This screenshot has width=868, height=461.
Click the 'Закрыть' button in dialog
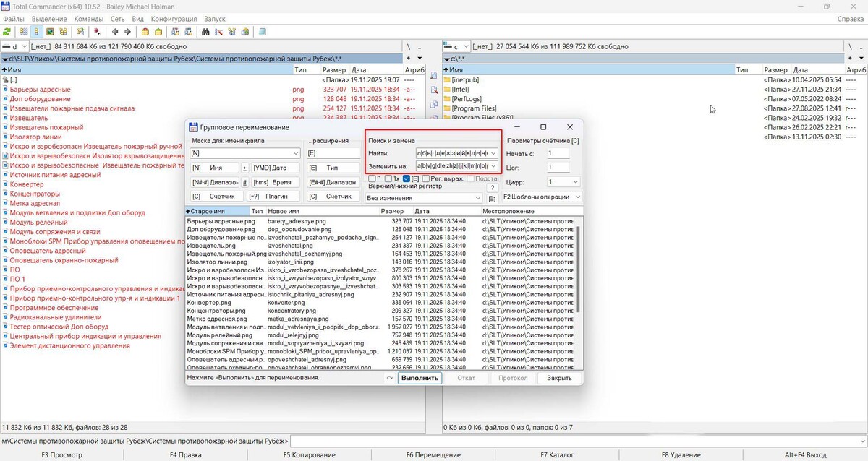(x=559, y=378)
